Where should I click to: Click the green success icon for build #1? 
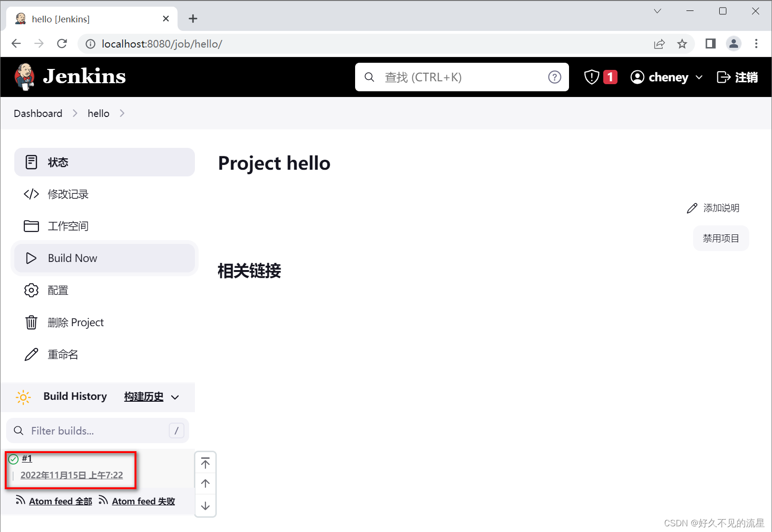point(13,459)
